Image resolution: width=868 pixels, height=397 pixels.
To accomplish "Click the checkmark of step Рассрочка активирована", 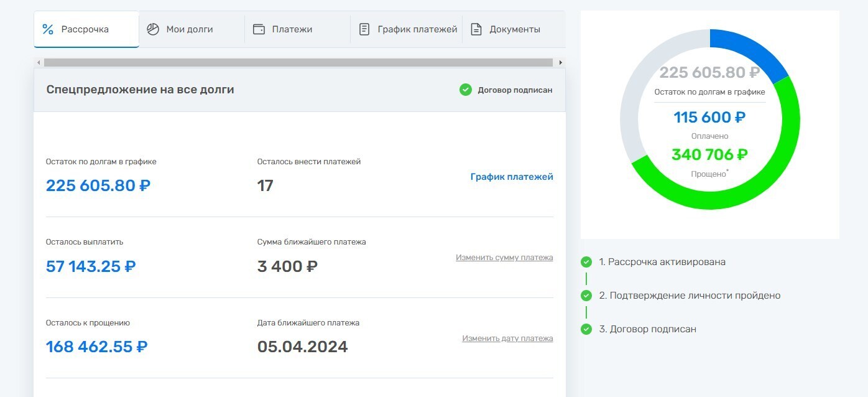I will (x=586, y=262).
